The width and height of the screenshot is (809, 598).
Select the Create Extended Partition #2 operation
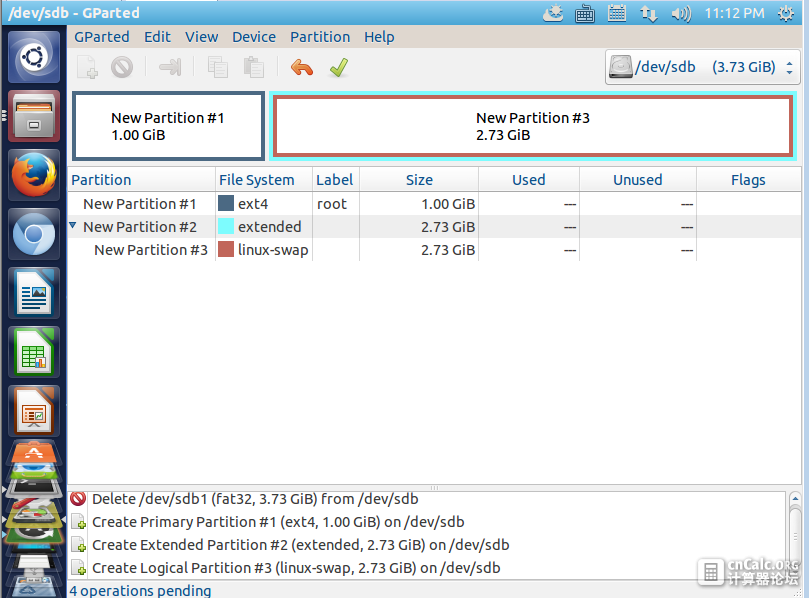(428, 545)
